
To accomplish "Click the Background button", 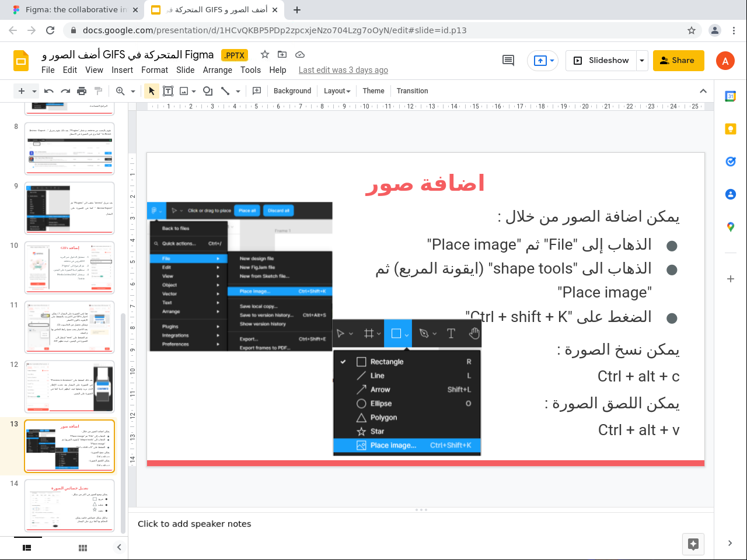I will (292, 91).
